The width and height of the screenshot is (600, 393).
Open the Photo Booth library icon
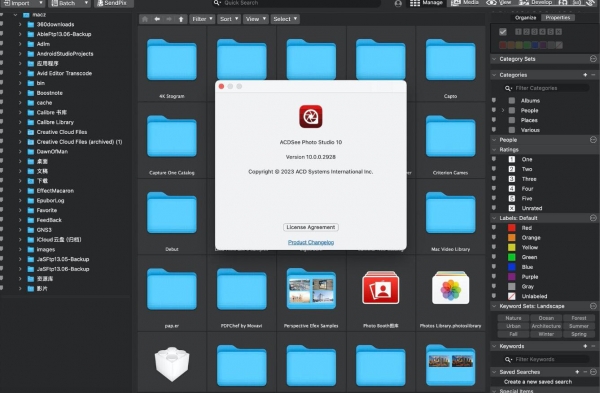click(x=381, y=288)
